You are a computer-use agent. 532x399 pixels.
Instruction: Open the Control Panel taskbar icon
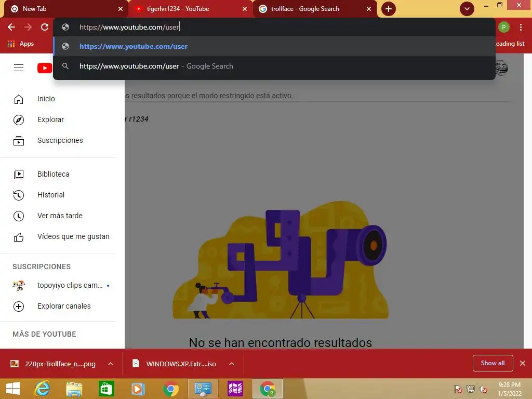point(203,389)
